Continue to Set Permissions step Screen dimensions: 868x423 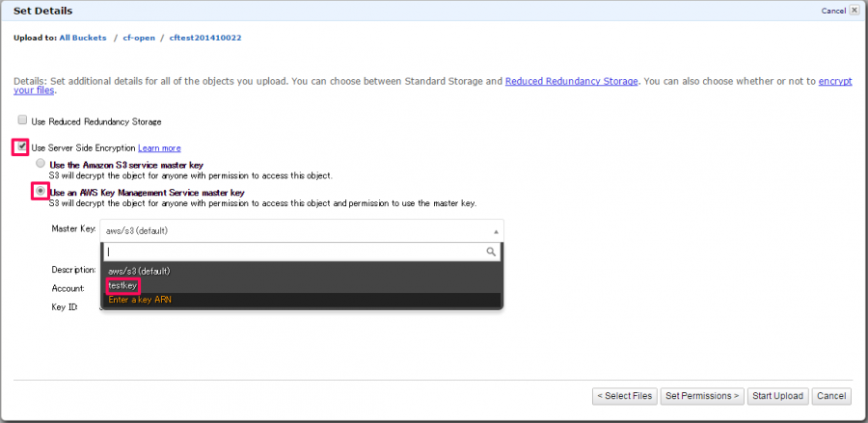click(702, 396)
